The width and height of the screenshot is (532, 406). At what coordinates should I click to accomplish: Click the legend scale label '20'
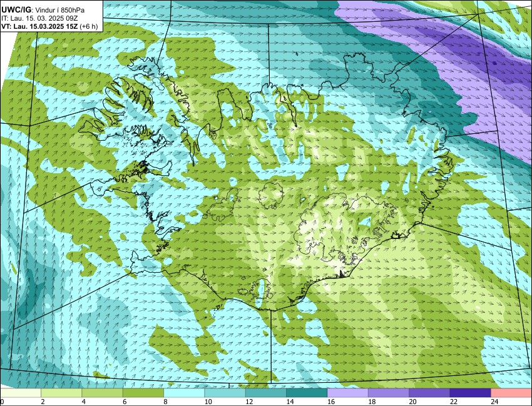412,402
